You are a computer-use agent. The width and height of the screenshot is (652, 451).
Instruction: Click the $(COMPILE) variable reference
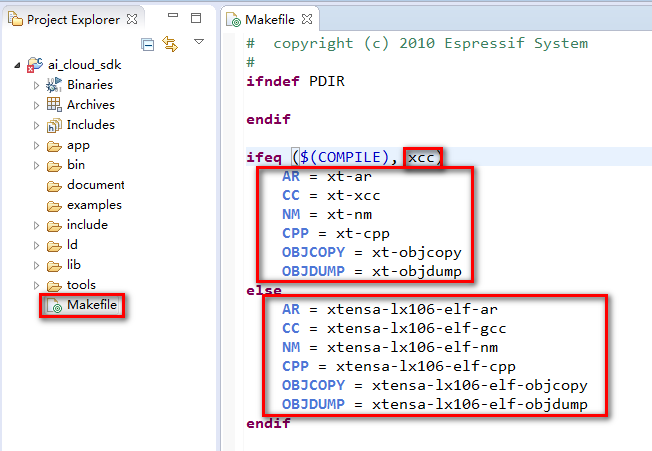344,157
